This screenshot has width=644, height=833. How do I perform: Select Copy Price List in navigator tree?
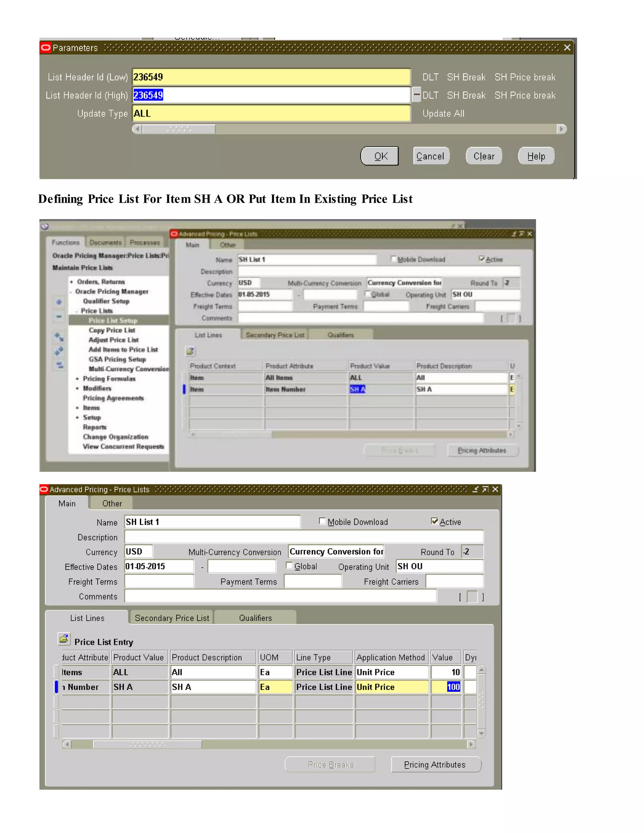pos(112,330)
